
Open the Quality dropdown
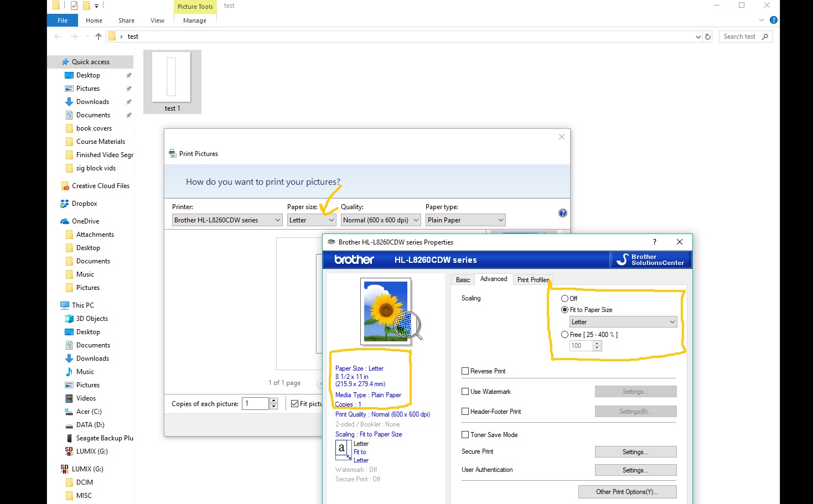click(381, 220)
